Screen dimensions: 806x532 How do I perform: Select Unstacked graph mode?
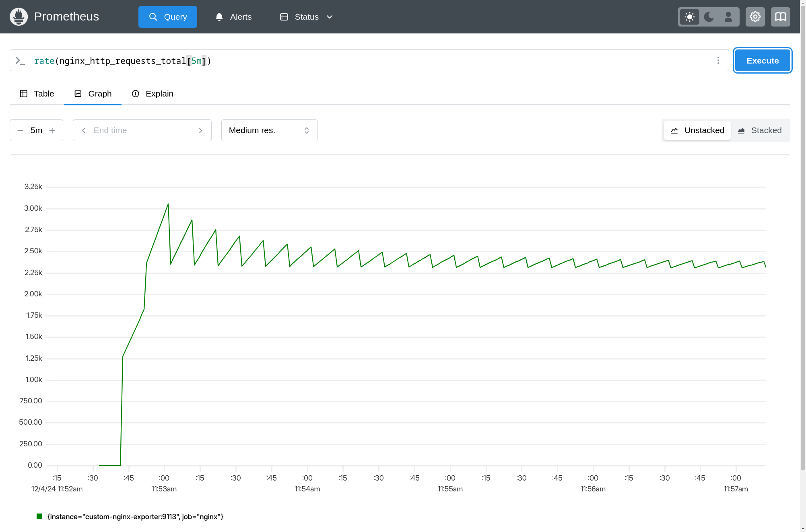pyautogui.click(x=697, y=130)
